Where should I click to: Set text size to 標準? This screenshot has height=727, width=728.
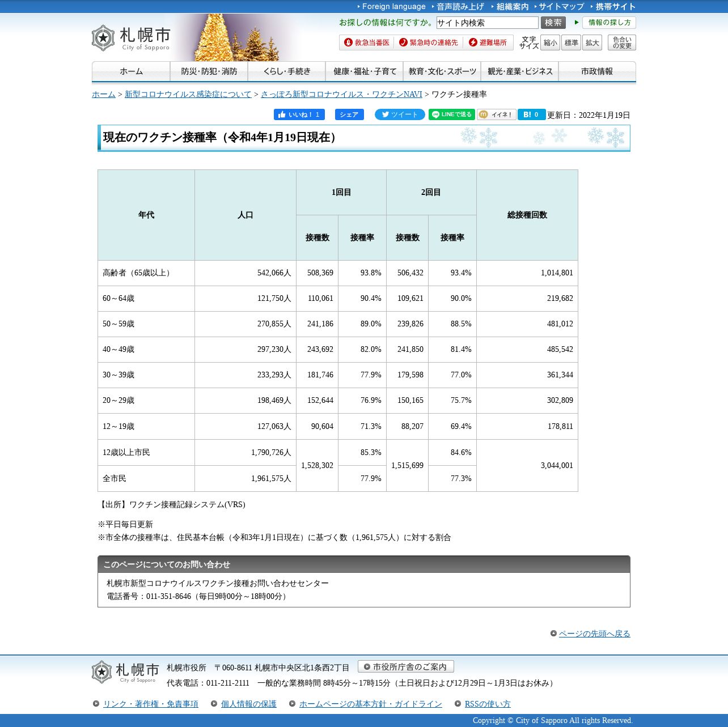pos(571,42)
